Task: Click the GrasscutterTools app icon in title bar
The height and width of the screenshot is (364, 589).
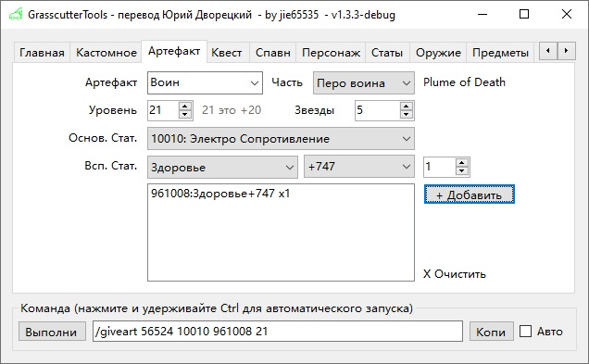Action: [16, 15]
